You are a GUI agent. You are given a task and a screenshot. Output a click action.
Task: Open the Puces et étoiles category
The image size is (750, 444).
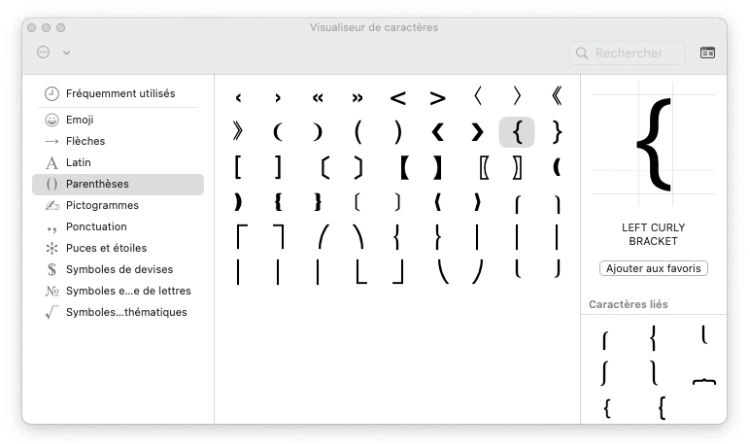tap(118, 248)
